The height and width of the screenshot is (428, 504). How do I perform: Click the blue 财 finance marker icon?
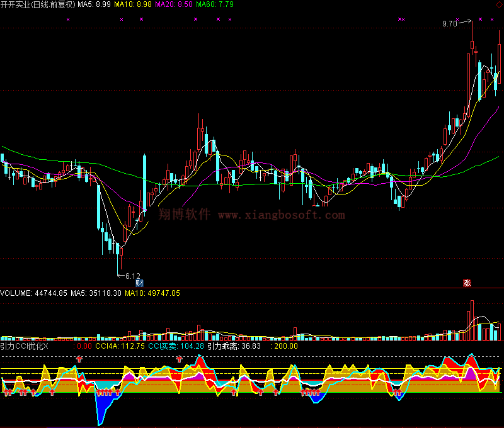[139, 283]
